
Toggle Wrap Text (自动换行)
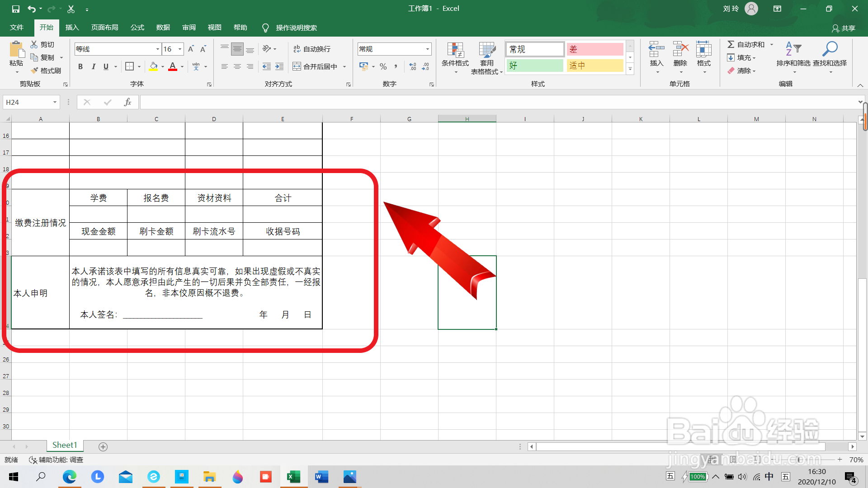pos(312,49)
